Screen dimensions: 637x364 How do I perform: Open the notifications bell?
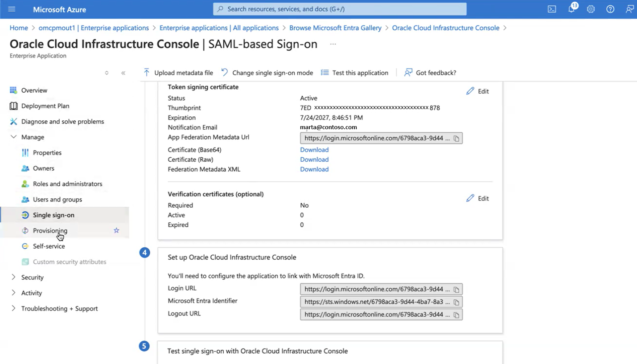tap(571, 9)
